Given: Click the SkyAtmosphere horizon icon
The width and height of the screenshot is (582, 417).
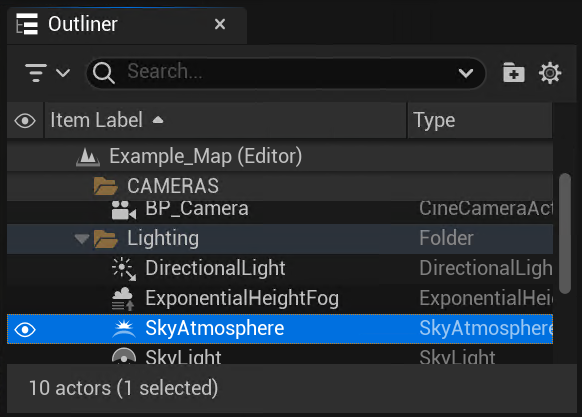Looking at the screenshot, I should click(x=124, y=329).
